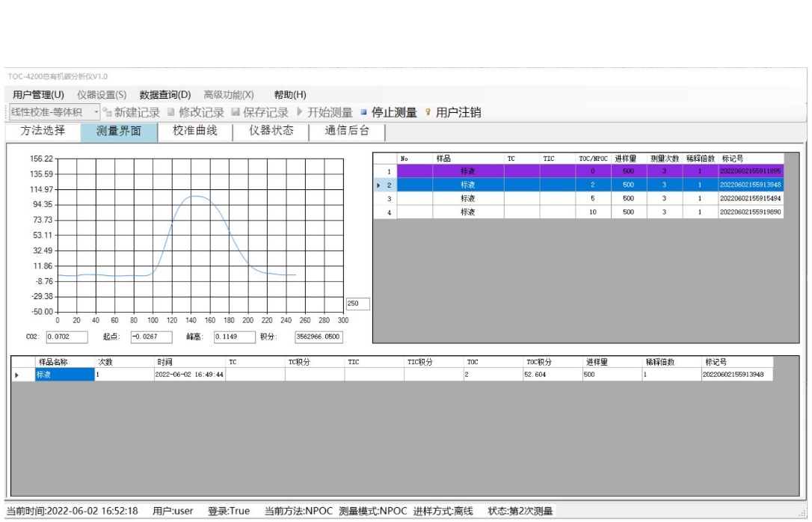The width and height of the screenshot is (812, 522).
Task: Click the 修改记录 toolbar icon
Action: [171, 112]
